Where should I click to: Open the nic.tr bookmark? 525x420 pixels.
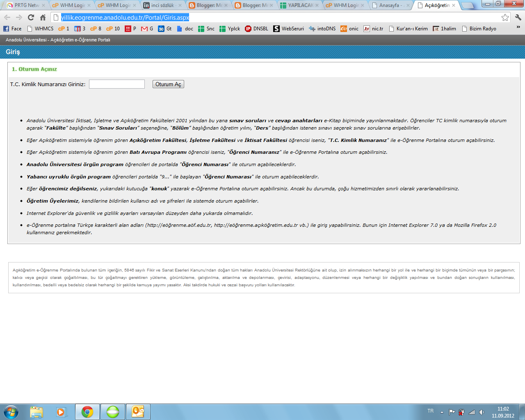373,29
